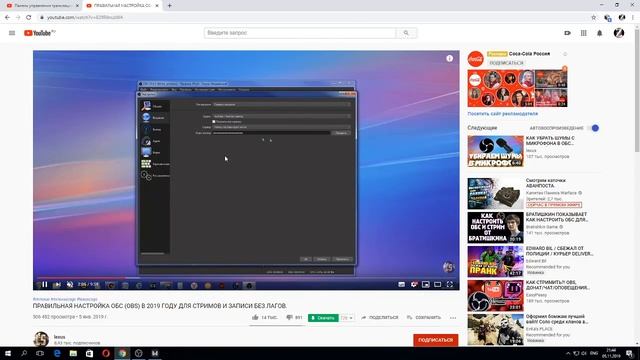Open download quality dropdown 720

pyautogui.click(x=347, y=318)
